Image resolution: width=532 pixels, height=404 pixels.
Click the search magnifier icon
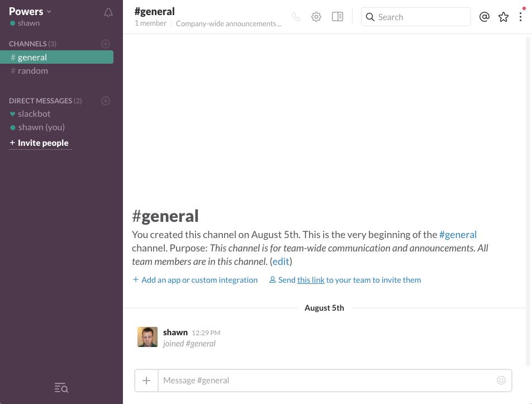tap(370, 17)
